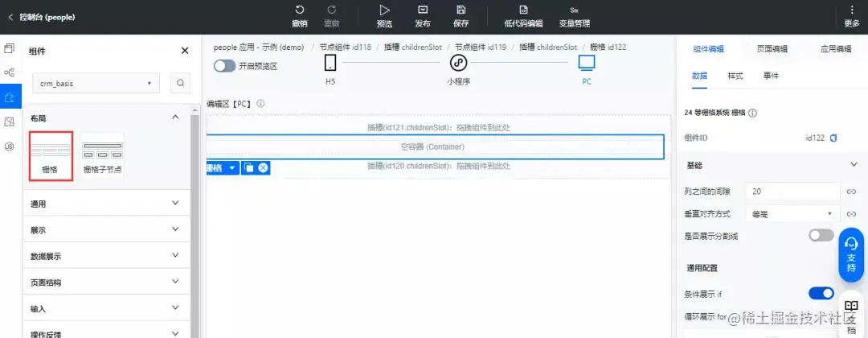Viewport: 868px width, 338px height.
Task: Open the JS hexagon icon in left sidebar
Action: 9,146
